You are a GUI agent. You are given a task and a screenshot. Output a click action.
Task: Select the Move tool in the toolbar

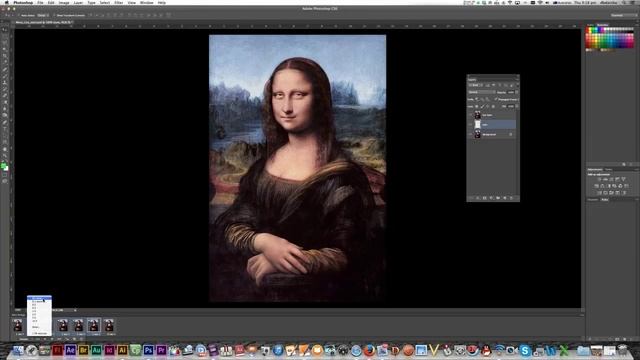tap(6, 29)
